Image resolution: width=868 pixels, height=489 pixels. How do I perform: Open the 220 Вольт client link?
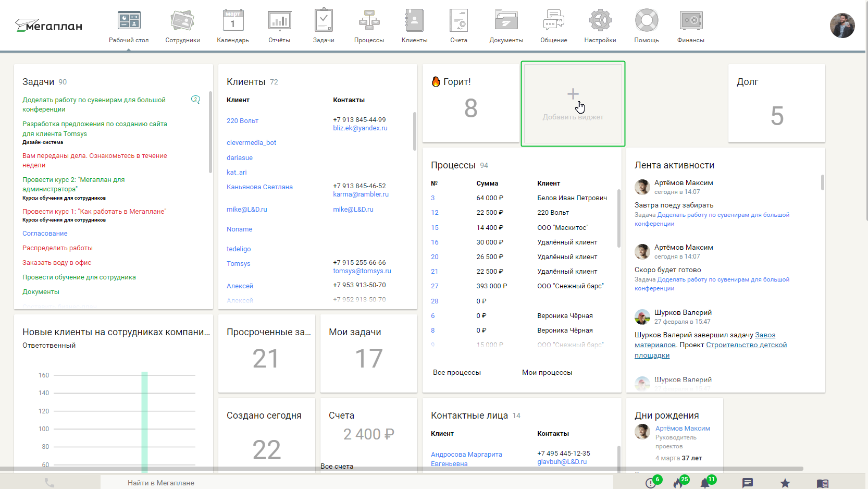[x=242, y=121]
